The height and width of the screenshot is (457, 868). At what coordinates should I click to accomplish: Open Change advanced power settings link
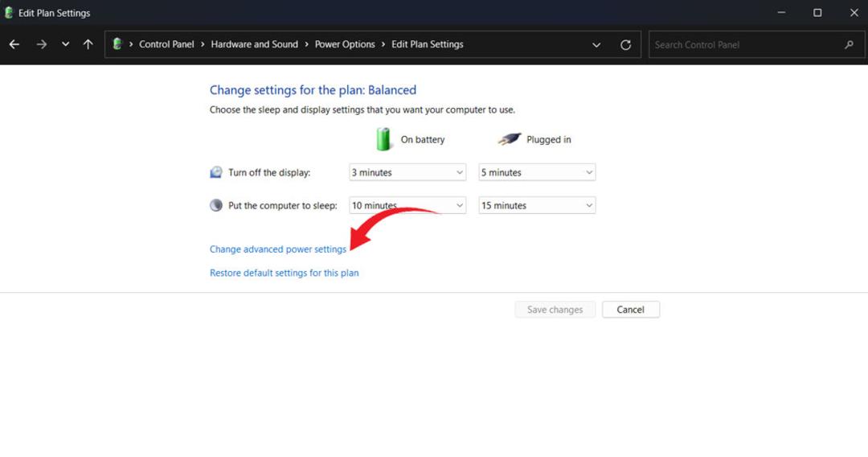[278, 249]
